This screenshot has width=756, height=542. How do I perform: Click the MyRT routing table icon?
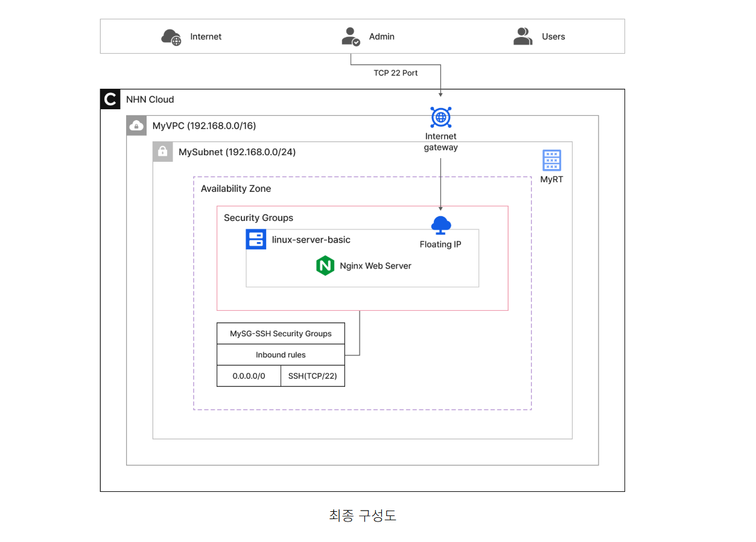pyautogui.click(x=551, y=161)
